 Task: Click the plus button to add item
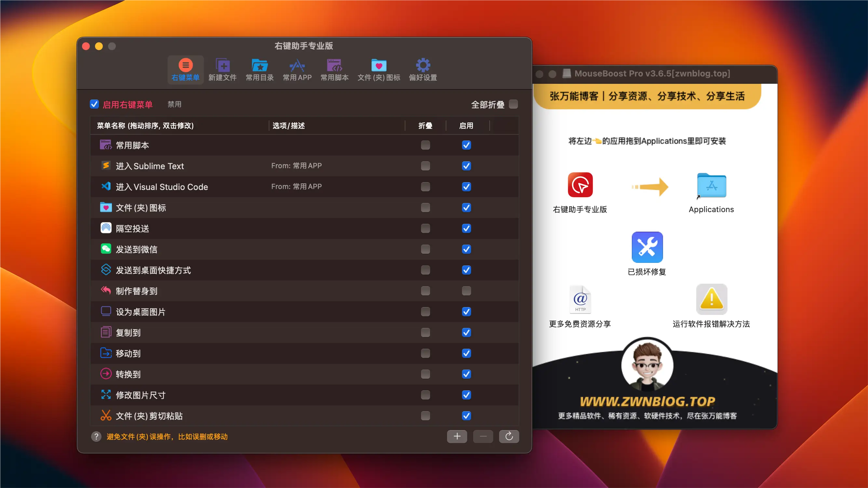457,437
